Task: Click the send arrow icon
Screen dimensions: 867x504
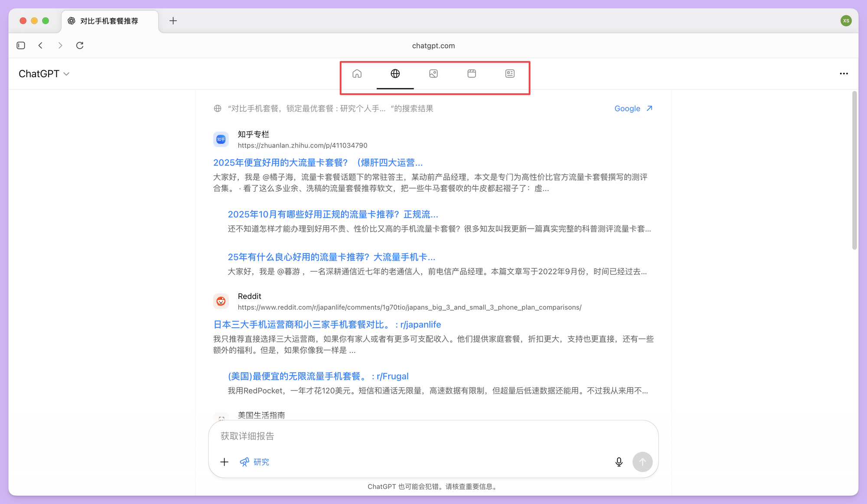Action: pos(643,462)
